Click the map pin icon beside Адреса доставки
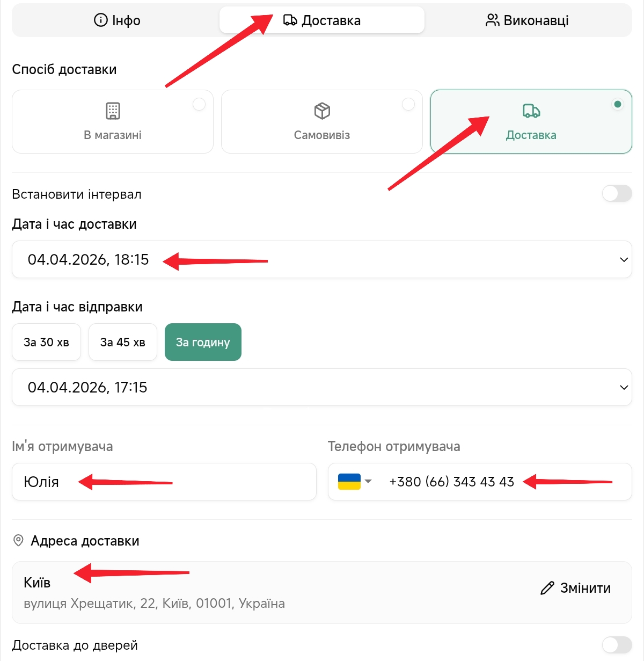Image resolution: width=644 pixels, height=661 pixels. [18, 541]
